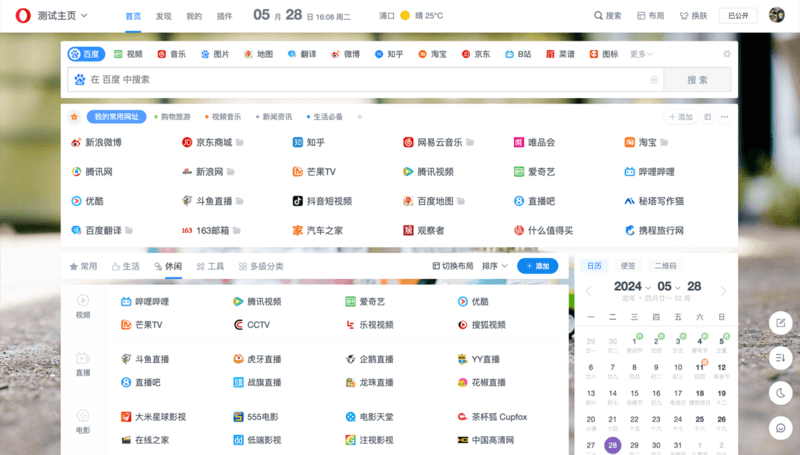Select day 28 in the calendar

tap(612, 445)
